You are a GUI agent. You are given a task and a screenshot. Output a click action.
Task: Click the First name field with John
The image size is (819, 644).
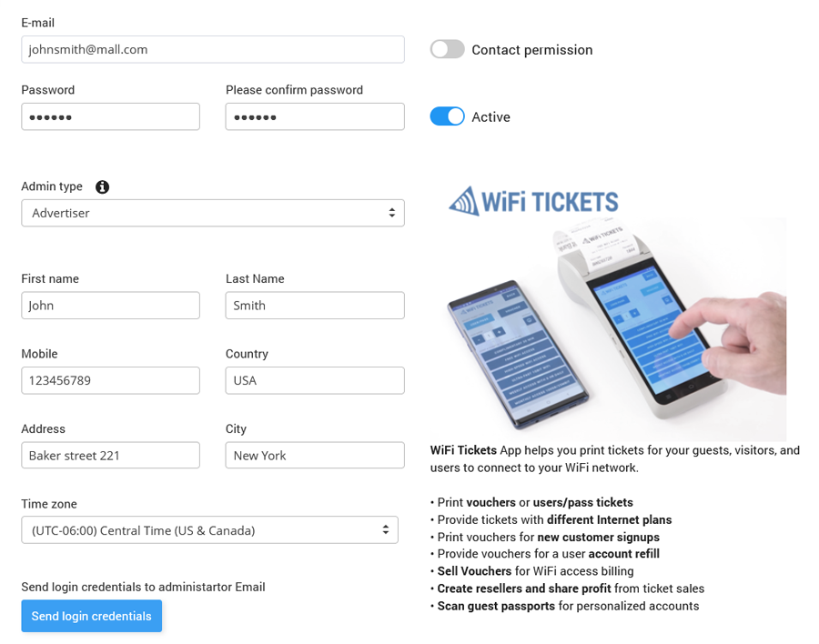click(110, 306)
